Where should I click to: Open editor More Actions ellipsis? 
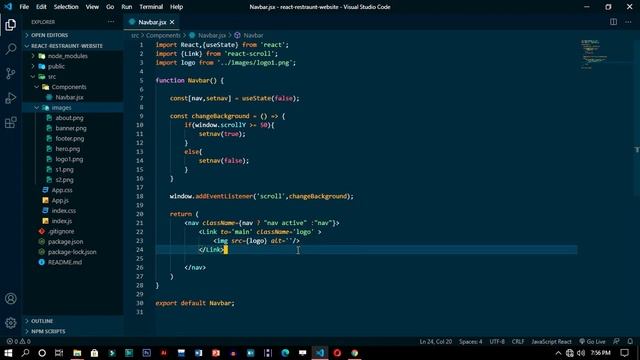tap(628, 22)
